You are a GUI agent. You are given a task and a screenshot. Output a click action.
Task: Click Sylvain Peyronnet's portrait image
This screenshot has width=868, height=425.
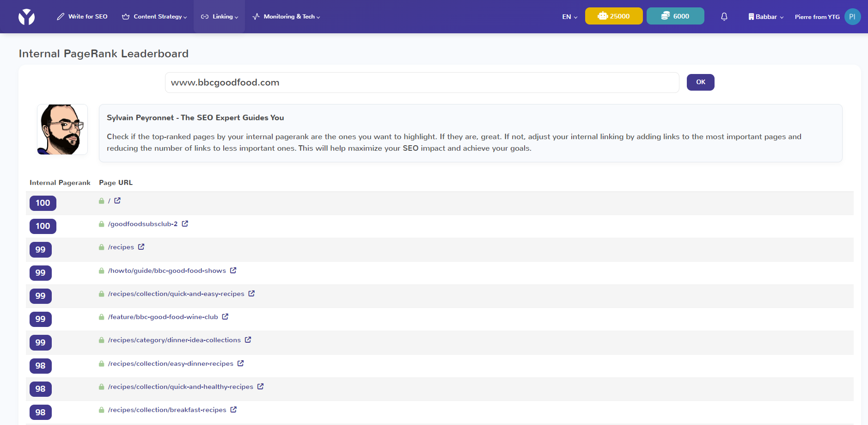pos(62,129)
